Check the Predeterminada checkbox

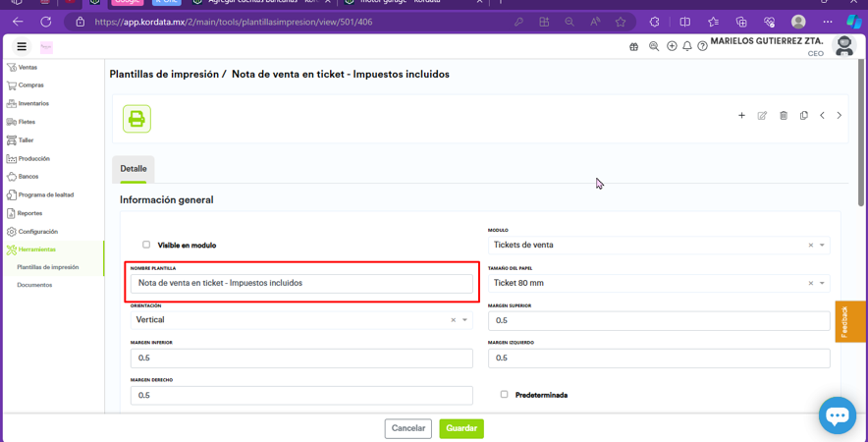(504, 395)
